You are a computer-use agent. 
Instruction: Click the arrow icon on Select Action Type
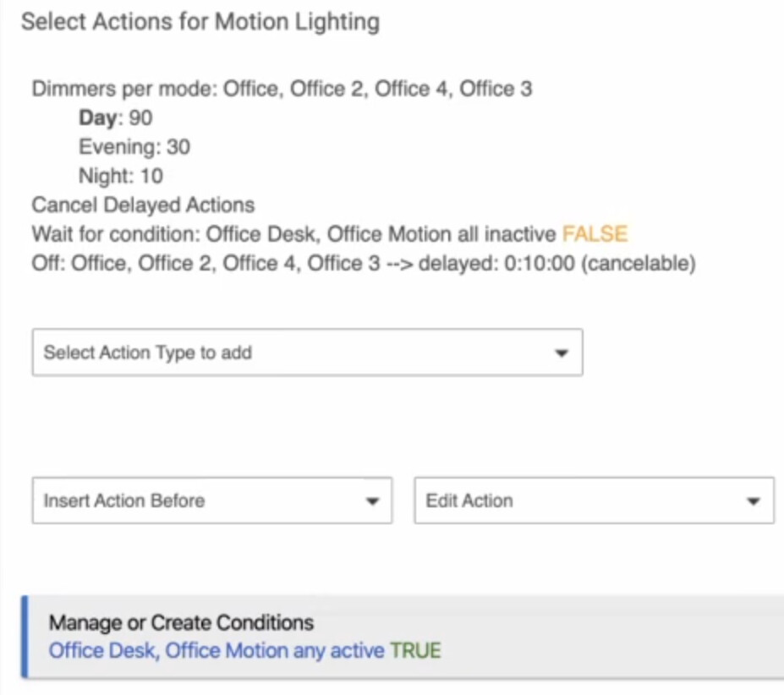561,353
